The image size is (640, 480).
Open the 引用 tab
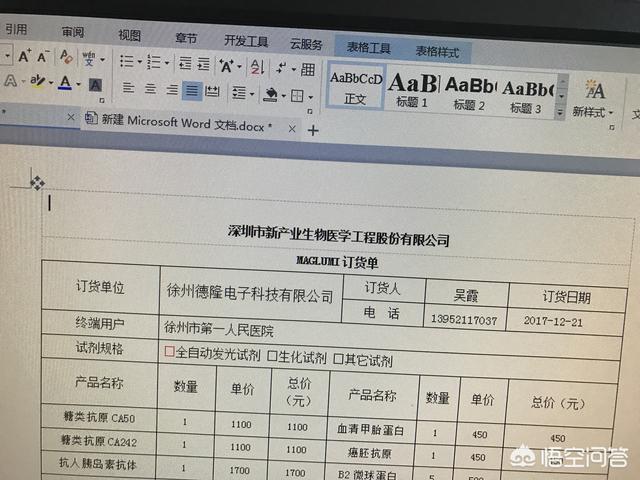(16, 29)
